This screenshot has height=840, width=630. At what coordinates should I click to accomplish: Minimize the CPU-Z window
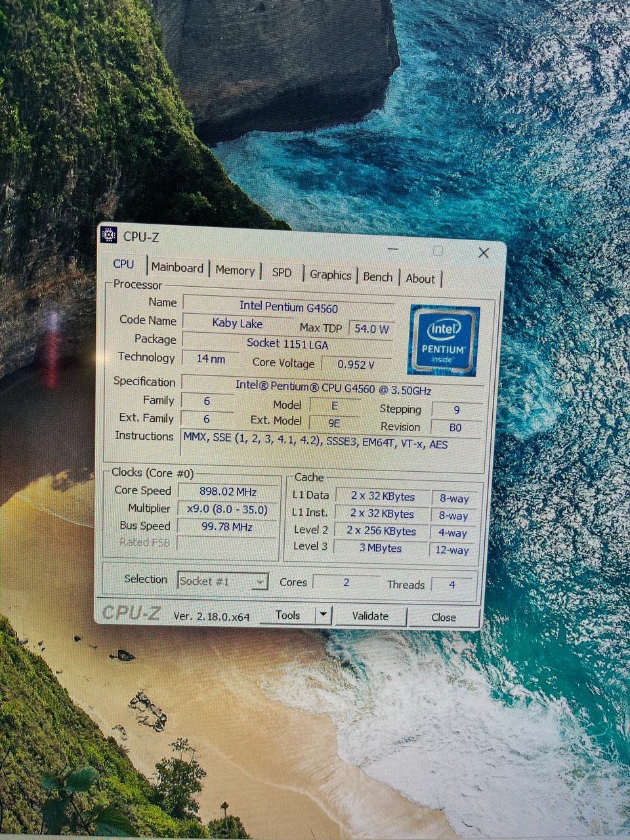(393, 249)
